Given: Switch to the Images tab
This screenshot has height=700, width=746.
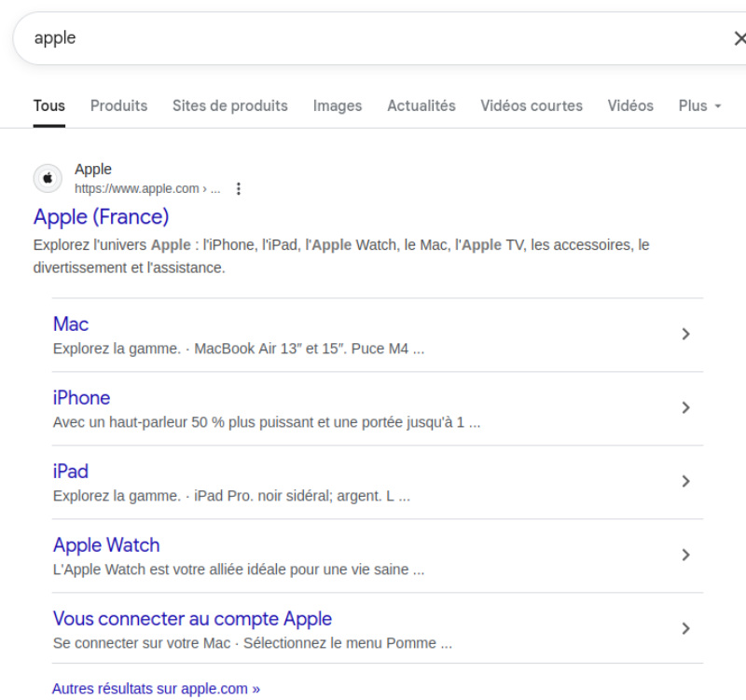Looking at the screenshot, I should 337,105.
